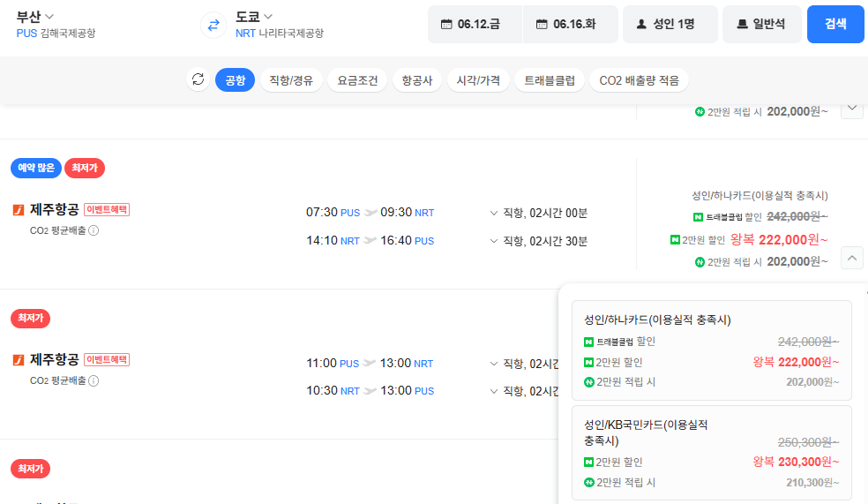Click 210,300원 적립 price in KB popup
Image resolution: width=868 pixels, height=504 pixels.
tap(812, 483)
